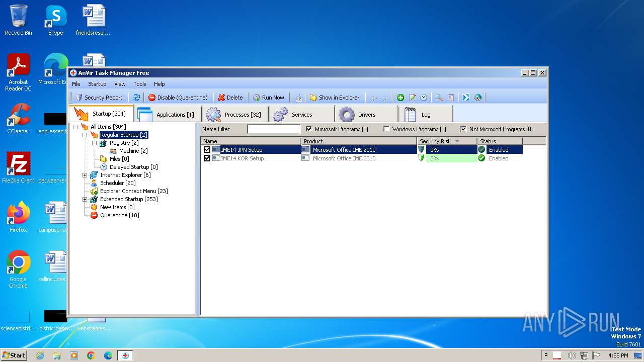Select Explorer Context Menu [23] tree item
The image size is (644, 362).
(x=134, y=191)
